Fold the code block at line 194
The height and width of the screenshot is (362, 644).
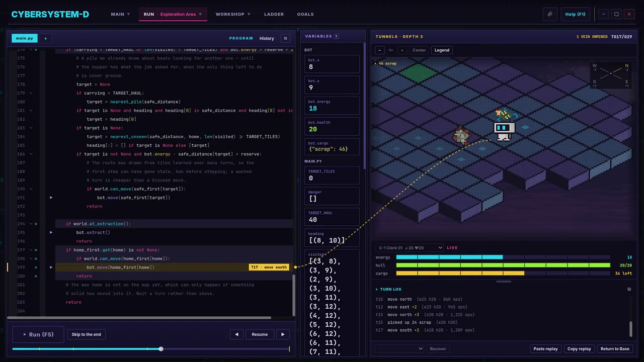[31, 224]
